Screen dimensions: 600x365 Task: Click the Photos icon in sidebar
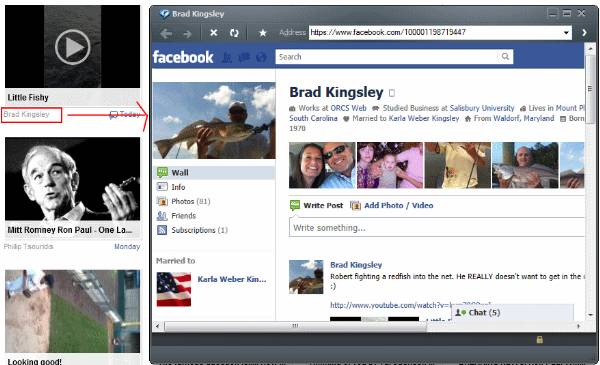162,201
